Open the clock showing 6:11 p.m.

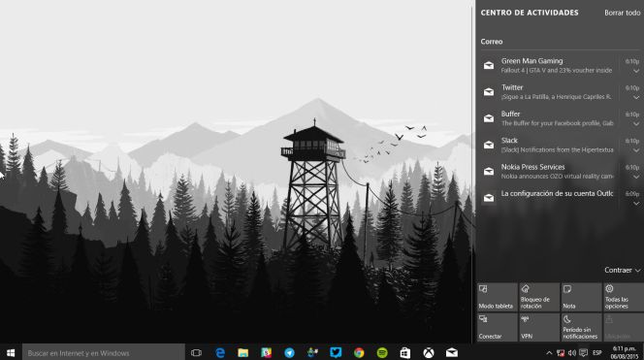click(624, 352)
